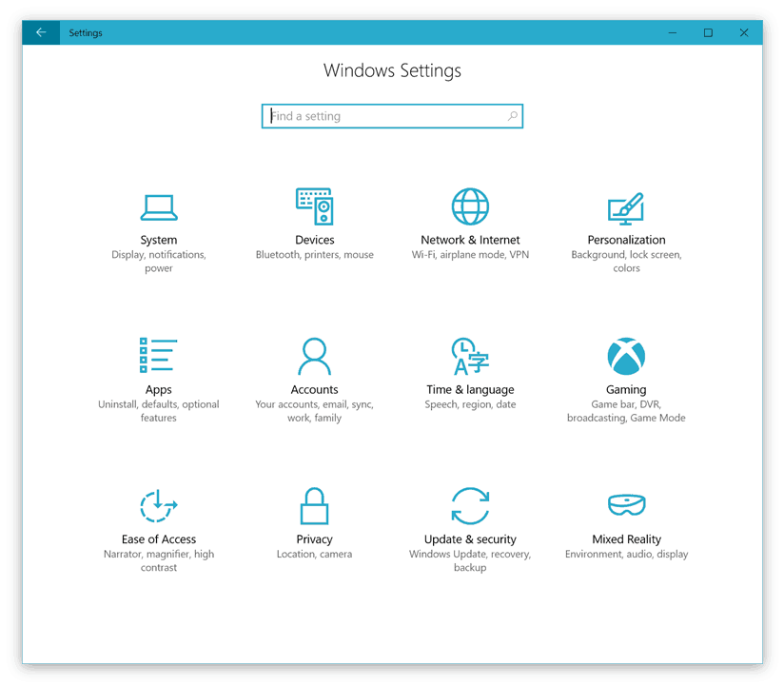784x685 pixels.
Task: Click the 'Time & language' label
Action: pyautogui.click(x=470, y=390)
